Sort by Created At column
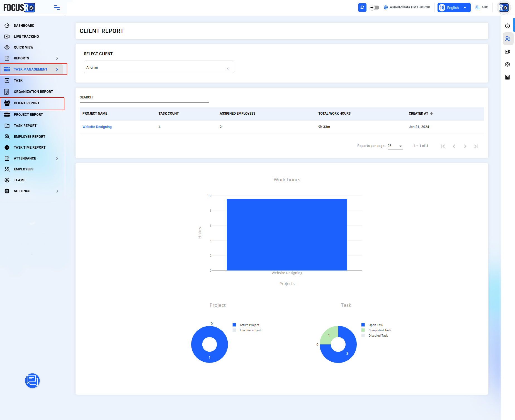 coord(421,114)
